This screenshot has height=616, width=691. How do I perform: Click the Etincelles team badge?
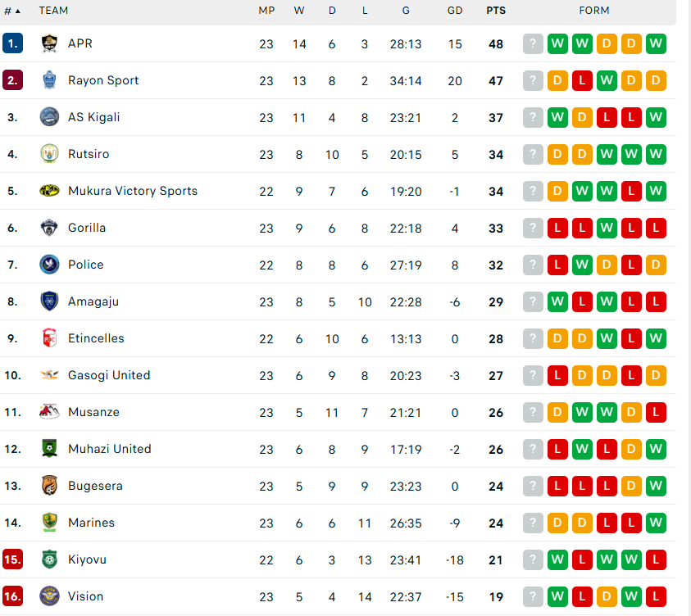point(49,338)
